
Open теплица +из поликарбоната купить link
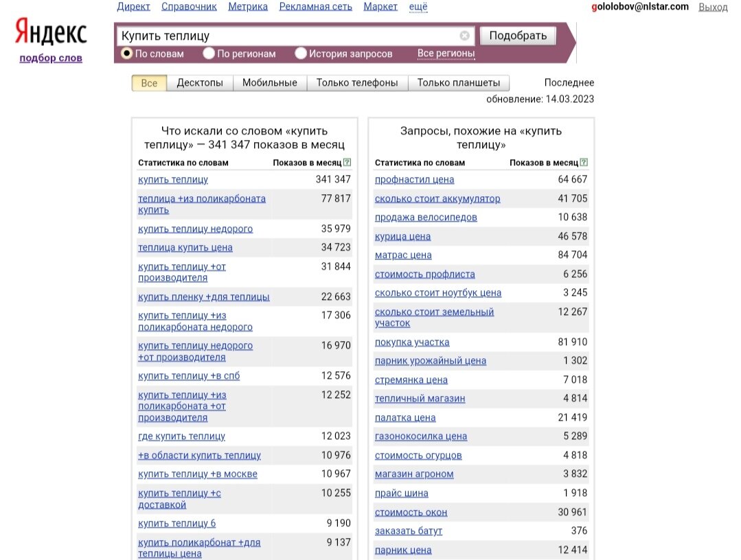coord(202,204)
